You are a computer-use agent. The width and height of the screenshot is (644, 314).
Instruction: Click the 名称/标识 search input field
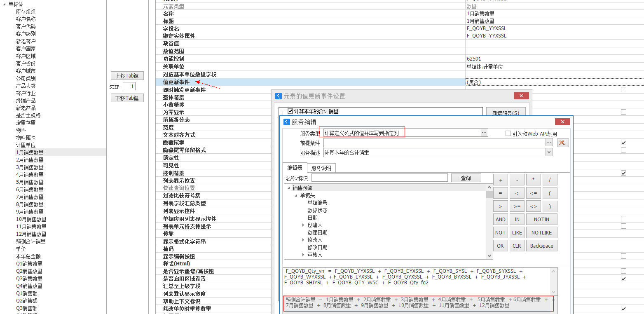(x=379, y=178)
